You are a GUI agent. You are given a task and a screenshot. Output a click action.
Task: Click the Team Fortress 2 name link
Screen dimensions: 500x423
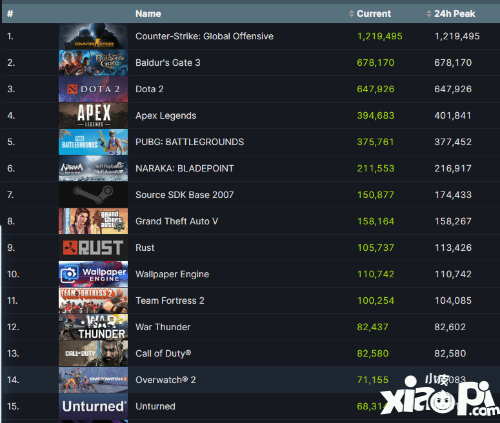(x=170, y=301)
